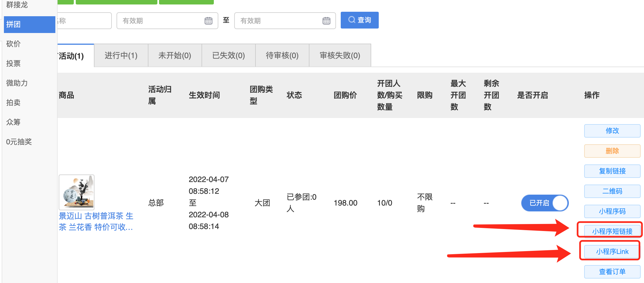Screen dimensions: 644x283
Task: Show the 二维码 QR code
Action: pyautogui.click(x=612, y=191)
